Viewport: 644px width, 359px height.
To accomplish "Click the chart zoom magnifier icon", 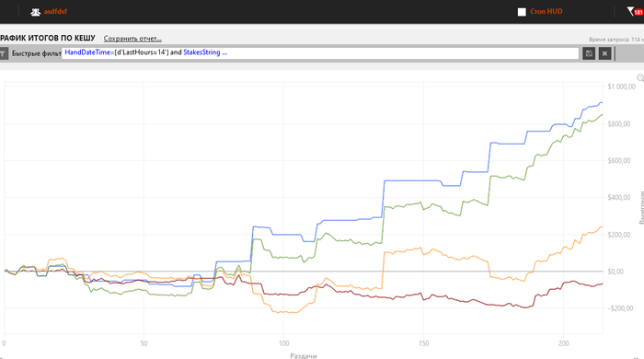I will point(640,78).
